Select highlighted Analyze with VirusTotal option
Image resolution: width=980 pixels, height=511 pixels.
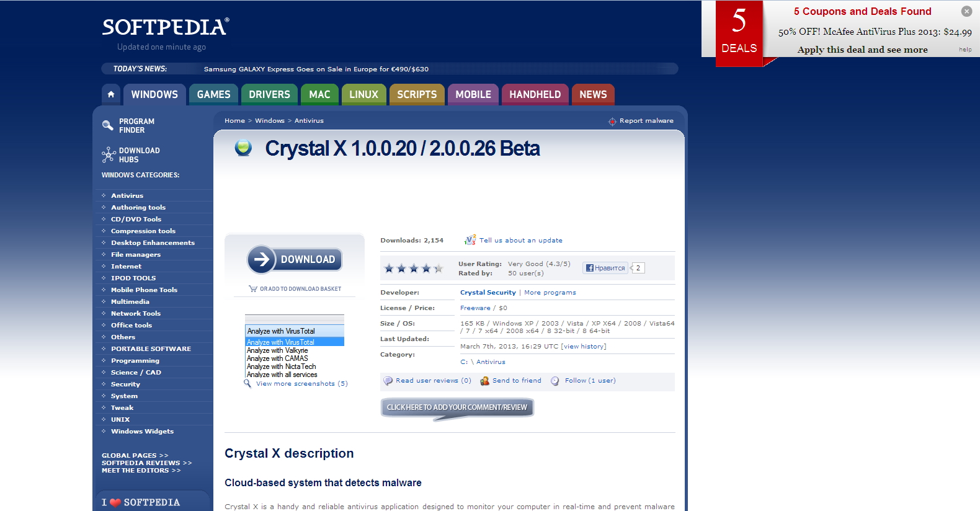(295, 342)
